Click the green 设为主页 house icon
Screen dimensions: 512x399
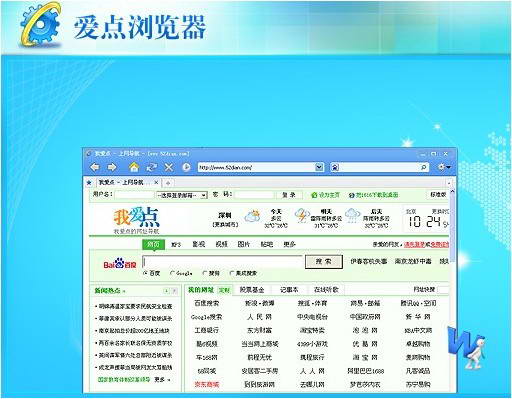[x=313, y=195]
